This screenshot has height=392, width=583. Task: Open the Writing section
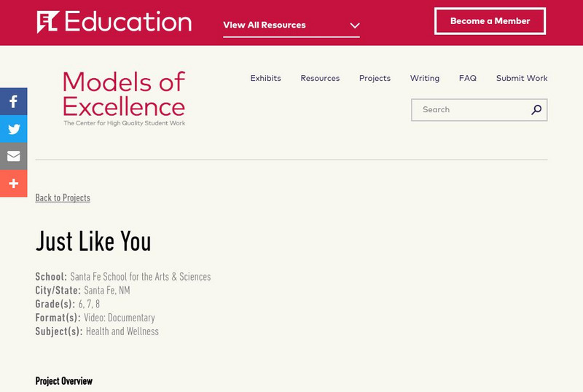[x=424, y=79]
